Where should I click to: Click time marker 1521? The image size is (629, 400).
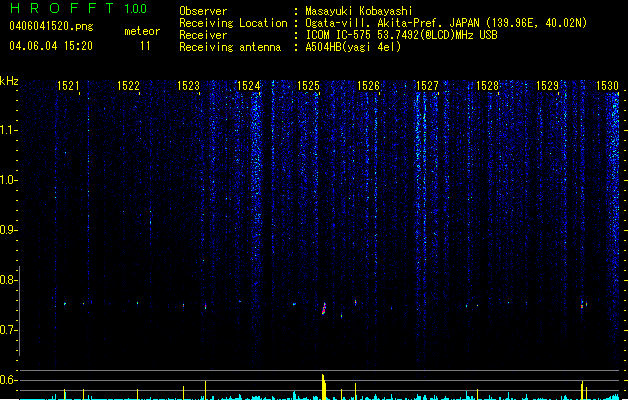click(x=68, y=86)
